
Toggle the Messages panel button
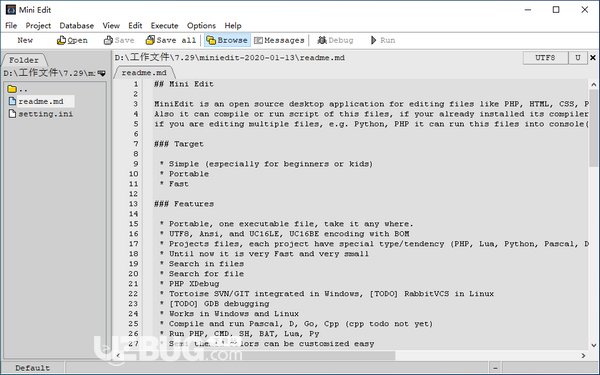click(279, 40)
